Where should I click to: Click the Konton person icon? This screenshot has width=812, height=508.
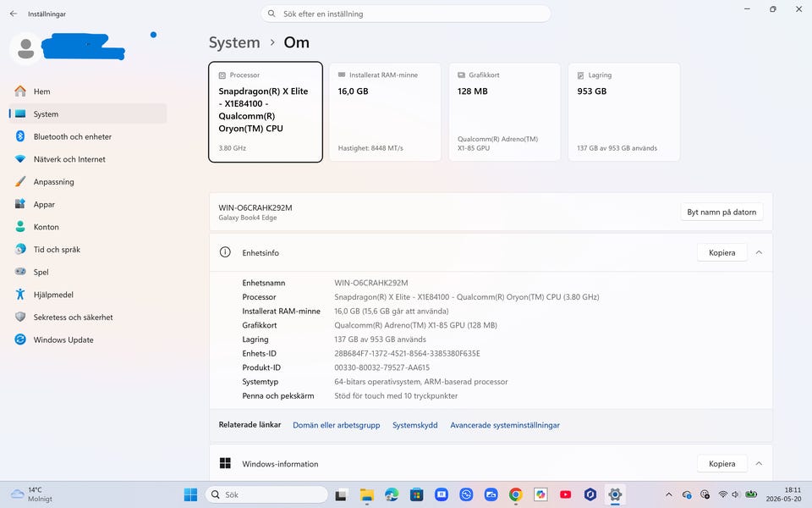(20, 227)
